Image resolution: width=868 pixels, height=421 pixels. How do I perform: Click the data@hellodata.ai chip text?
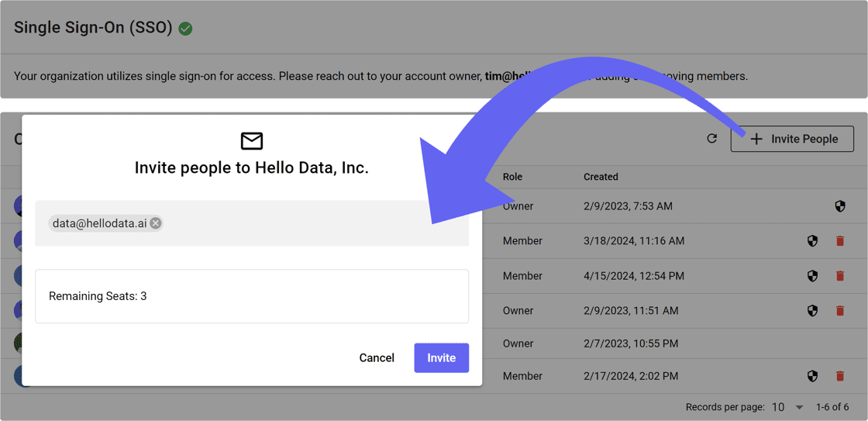coord(100,223)
